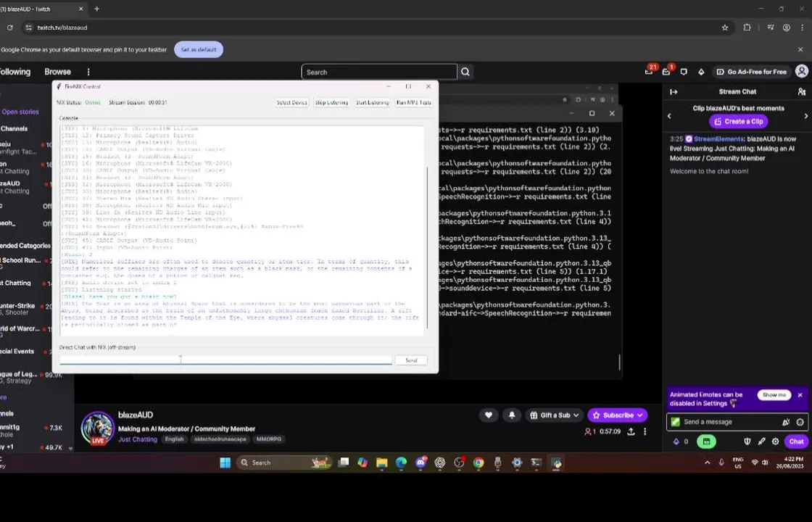Open ChatGPT app from taskbar
Screen dimensions: 812x522
click(x=439, y=463)
